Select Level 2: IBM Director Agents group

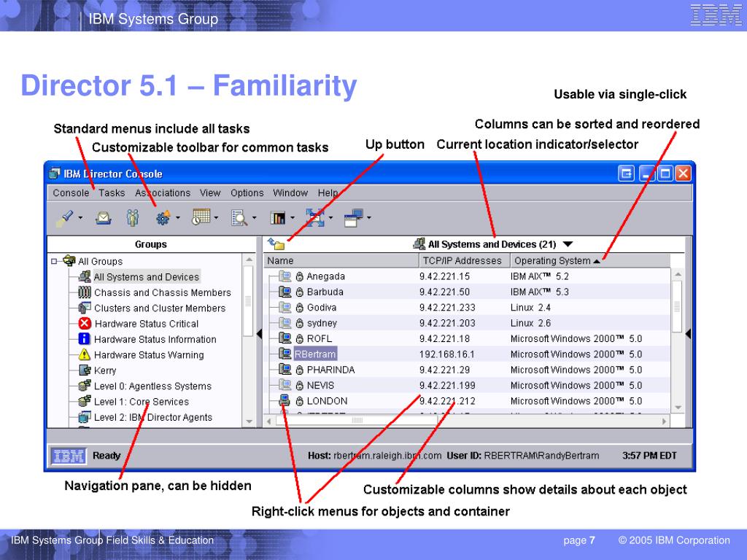tap(153, 418)
